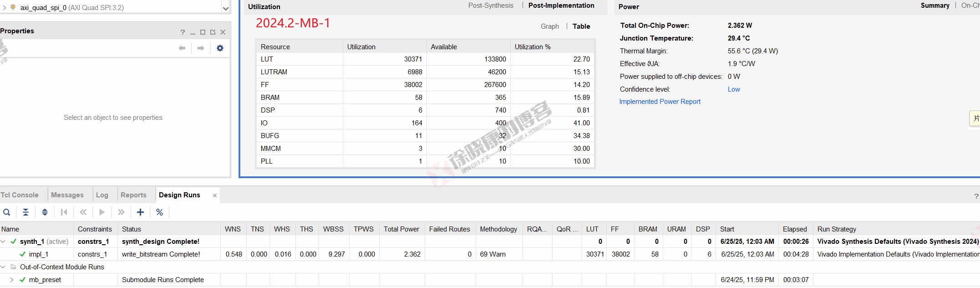Open Properties settings gear
This screenshot has width=980, height=288.
[x=220, y=48]
